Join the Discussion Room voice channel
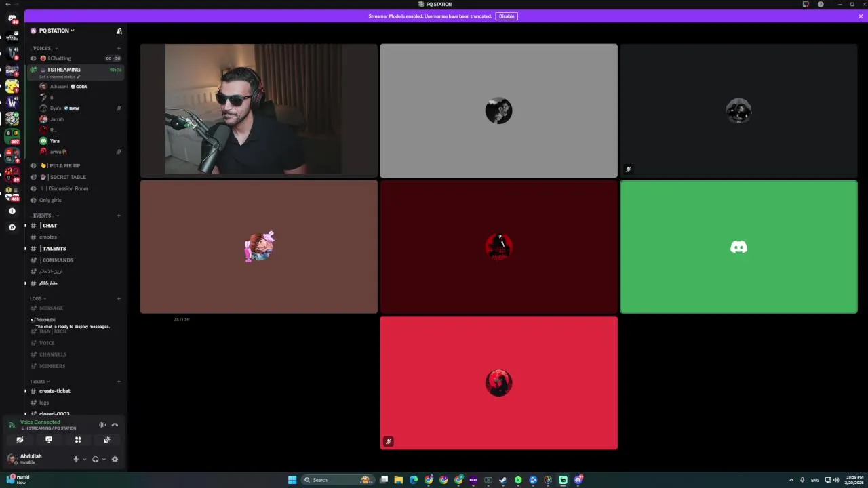The height and width of the screenshot is (488, 868). click(75, 188)
